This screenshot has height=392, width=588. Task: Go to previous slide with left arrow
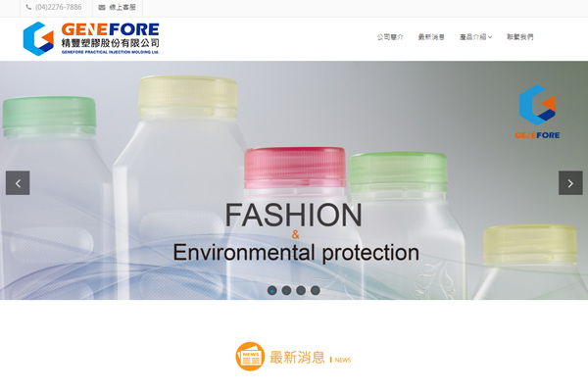click(18, 183)
